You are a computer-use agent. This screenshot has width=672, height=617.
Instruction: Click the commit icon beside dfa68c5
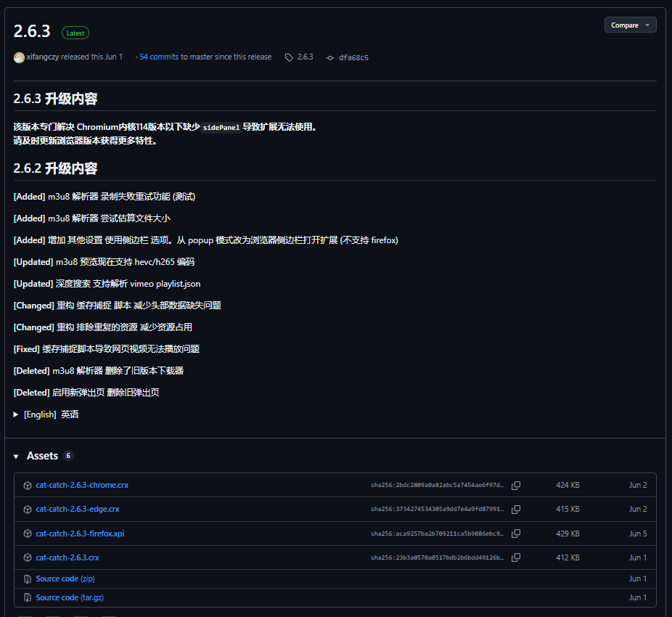click(x=330, y=57)
